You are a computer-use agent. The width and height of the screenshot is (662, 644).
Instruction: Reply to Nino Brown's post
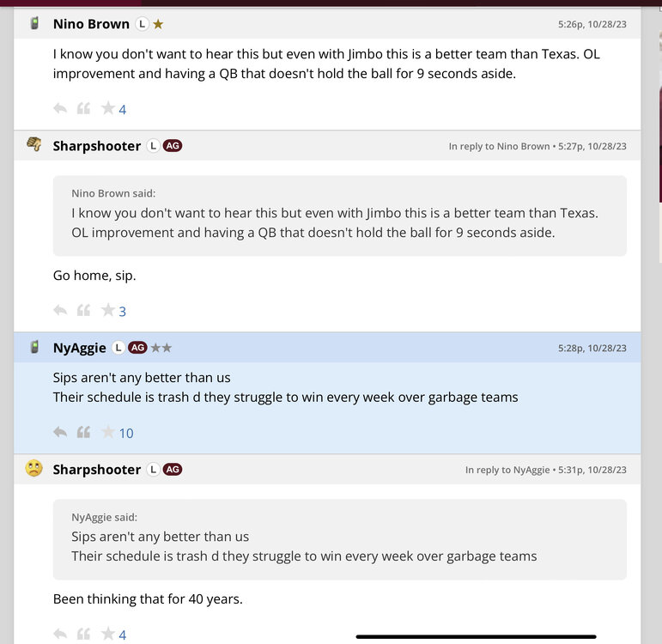[60, 108]
